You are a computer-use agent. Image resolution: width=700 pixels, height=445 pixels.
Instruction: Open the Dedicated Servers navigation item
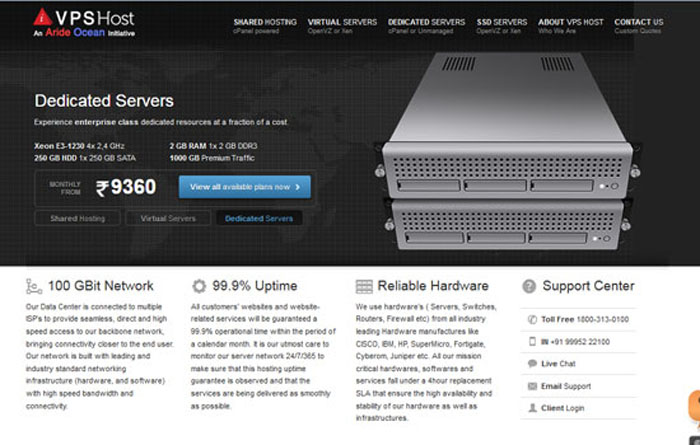point(426,26)
